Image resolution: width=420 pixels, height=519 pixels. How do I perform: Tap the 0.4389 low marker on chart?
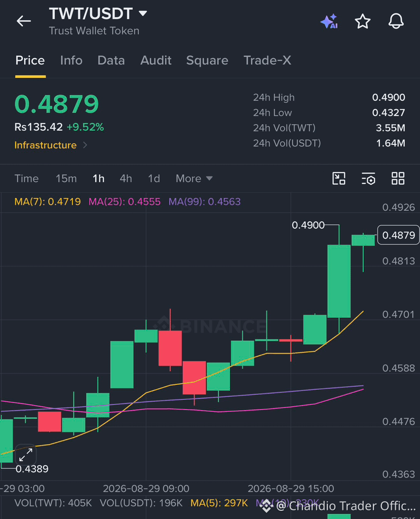tap(32, 469)
